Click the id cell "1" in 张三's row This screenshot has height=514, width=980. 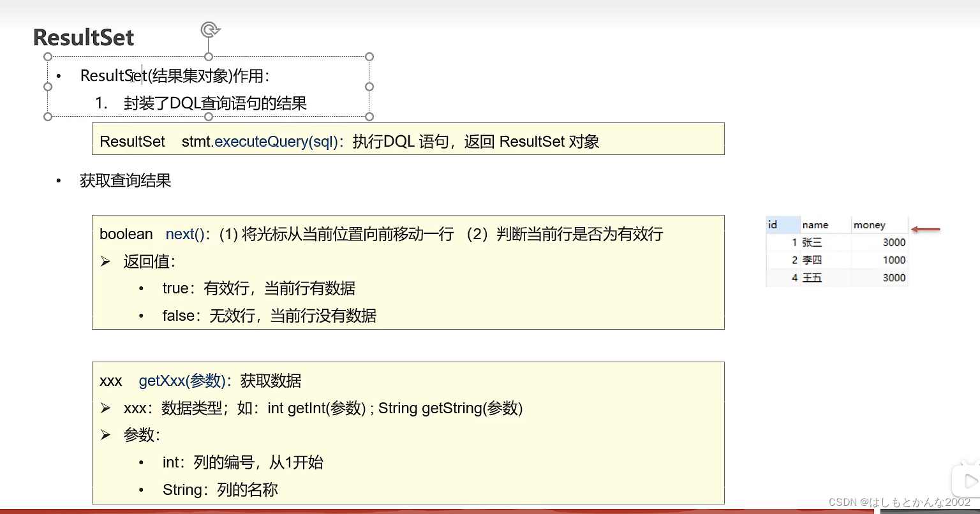tap(794, 242)
